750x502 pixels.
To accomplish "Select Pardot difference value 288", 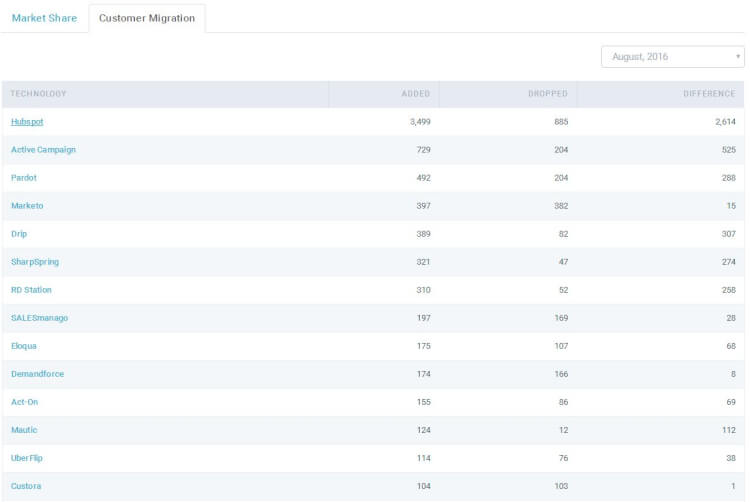I will coord(728,178).
